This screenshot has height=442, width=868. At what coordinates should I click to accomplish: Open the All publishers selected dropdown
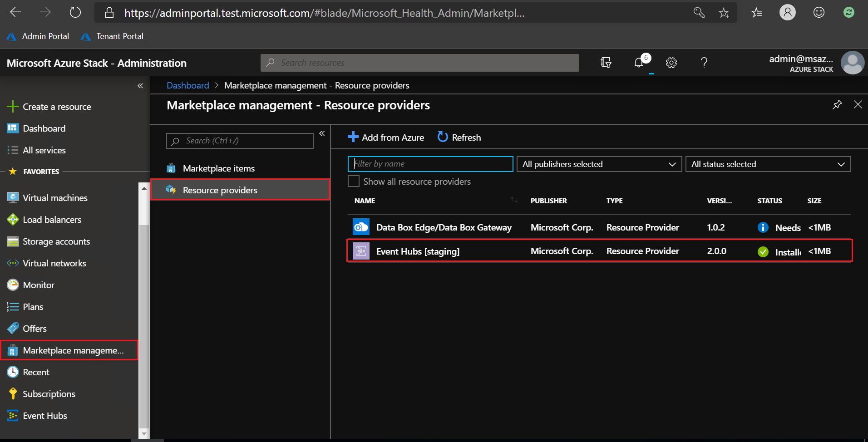pos(599,164)
